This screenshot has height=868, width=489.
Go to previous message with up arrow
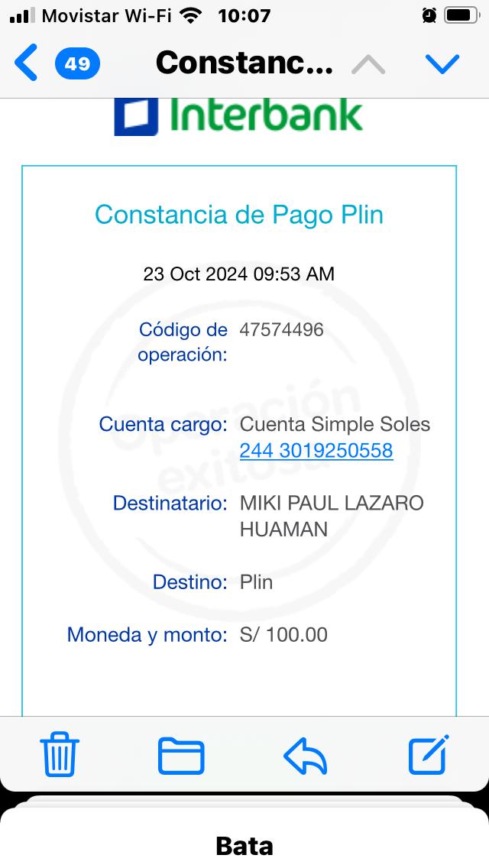click(x=368, y=64)
